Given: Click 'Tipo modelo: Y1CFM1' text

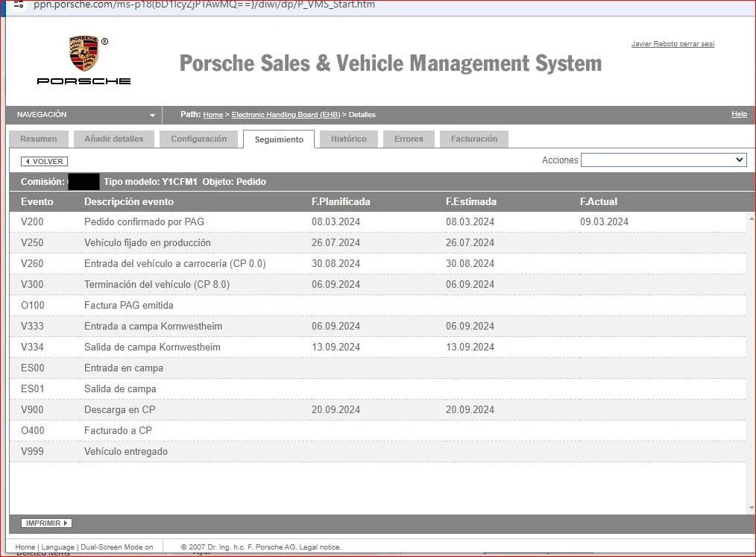Looking at the screenshot, I should tap(151, 182).
